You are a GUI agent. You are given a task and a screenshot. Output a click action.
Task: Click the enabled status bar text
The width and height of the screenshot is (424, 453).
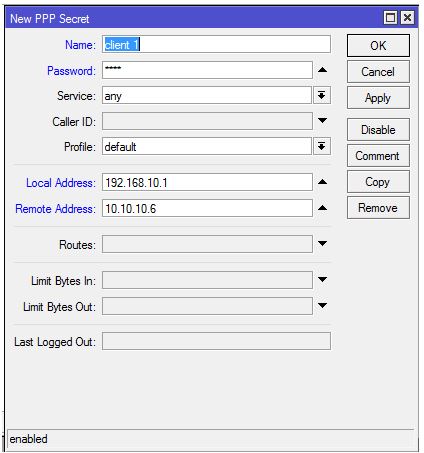[28, 439]
